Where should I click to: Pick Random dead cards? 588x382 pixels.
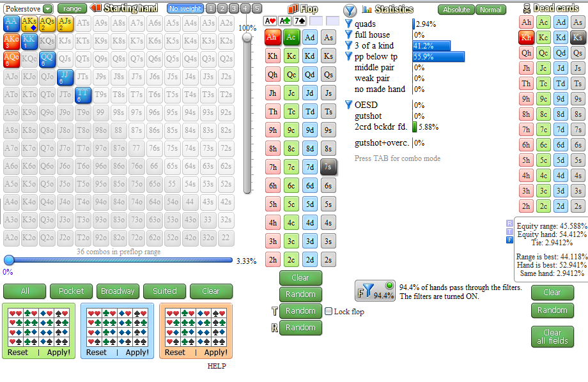[x=552, y=310]
